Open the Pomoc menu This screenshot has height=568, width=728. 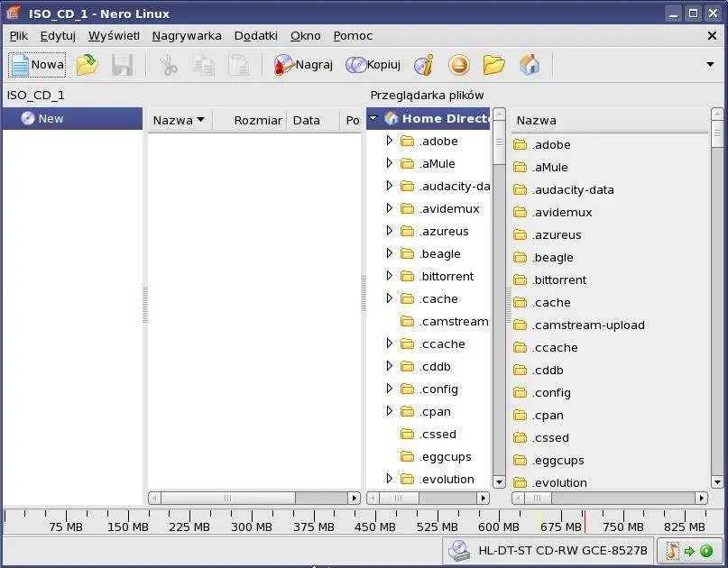(353, 36)
